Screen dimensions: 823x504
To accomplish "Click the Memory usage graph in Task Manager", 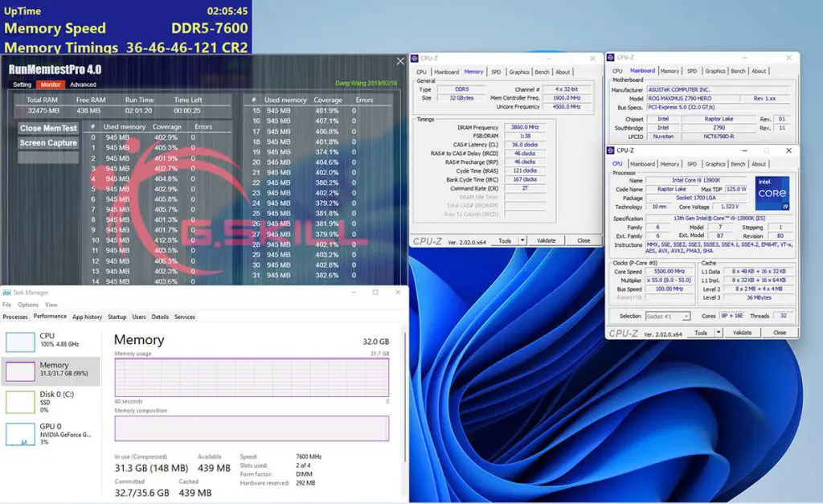I will click(252, 378).
